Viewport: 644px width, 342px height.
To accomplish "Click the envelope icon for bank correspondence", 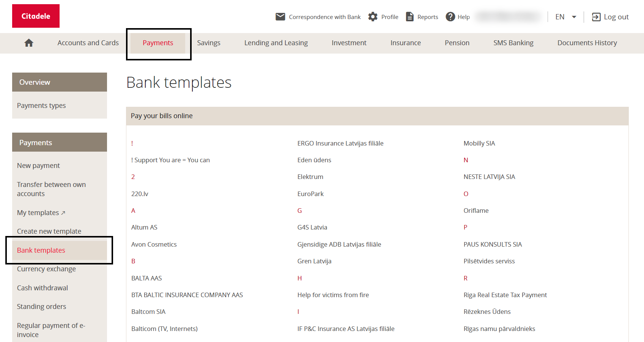I will click(x=280, y=17).
